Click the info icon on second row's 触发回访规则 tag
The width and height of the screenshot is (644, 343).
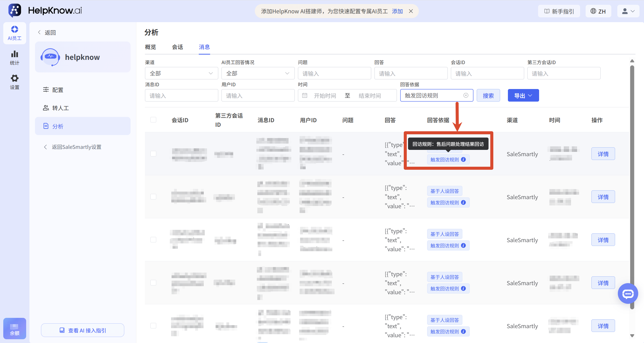pos(463,202)
